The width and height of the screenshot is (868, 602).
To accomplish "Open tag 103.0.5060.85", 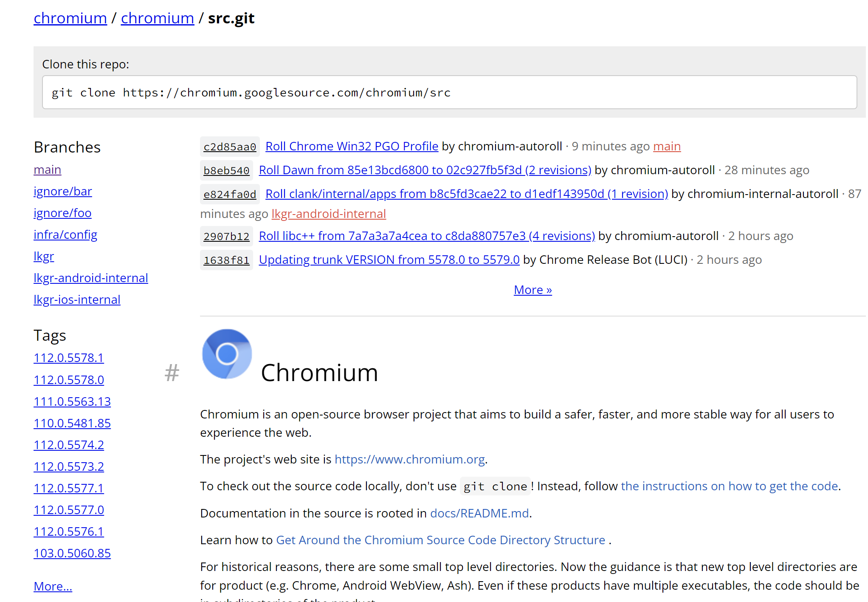I will (x=72, y=553).
